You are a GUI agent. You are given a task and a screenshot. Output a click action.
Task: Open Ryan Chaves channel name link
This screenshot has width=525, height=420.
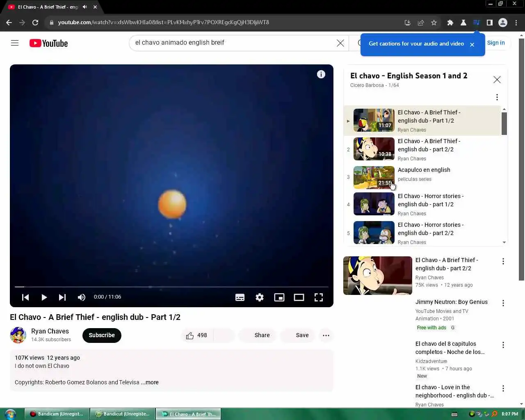tap(50, 331)
